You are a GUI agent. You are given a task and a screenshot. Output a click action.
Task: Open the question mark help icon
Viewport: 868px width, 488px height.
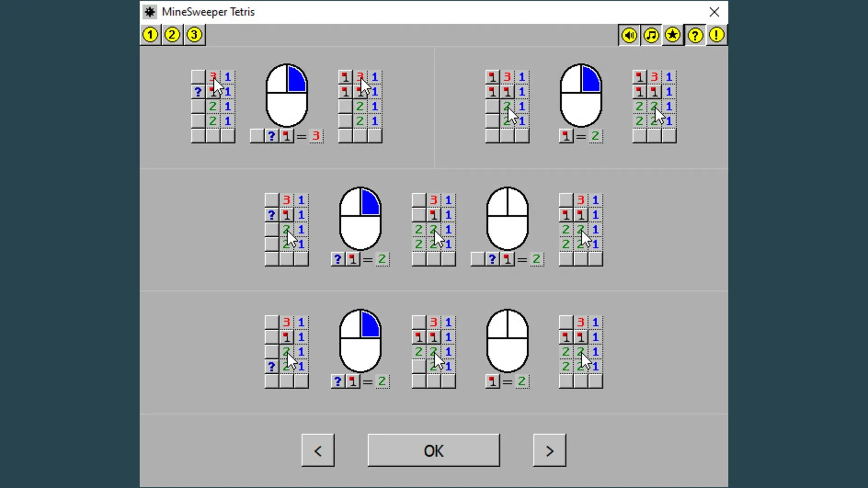point(695,35)
